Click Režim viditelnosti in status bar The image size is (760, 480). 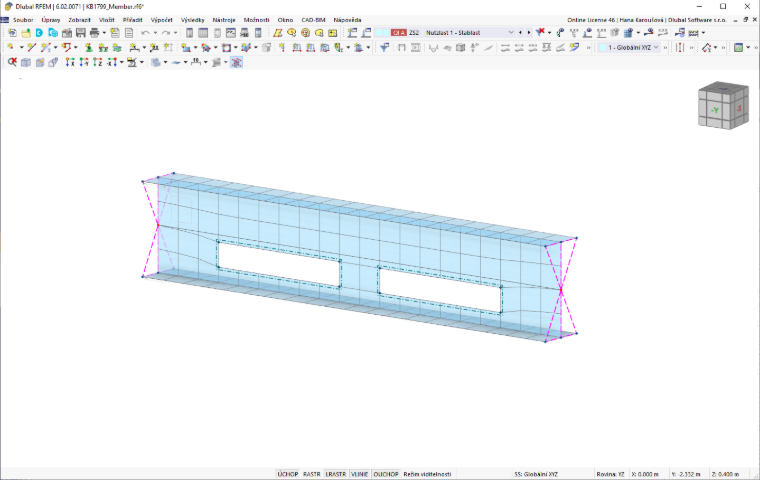tap(427, 474)
